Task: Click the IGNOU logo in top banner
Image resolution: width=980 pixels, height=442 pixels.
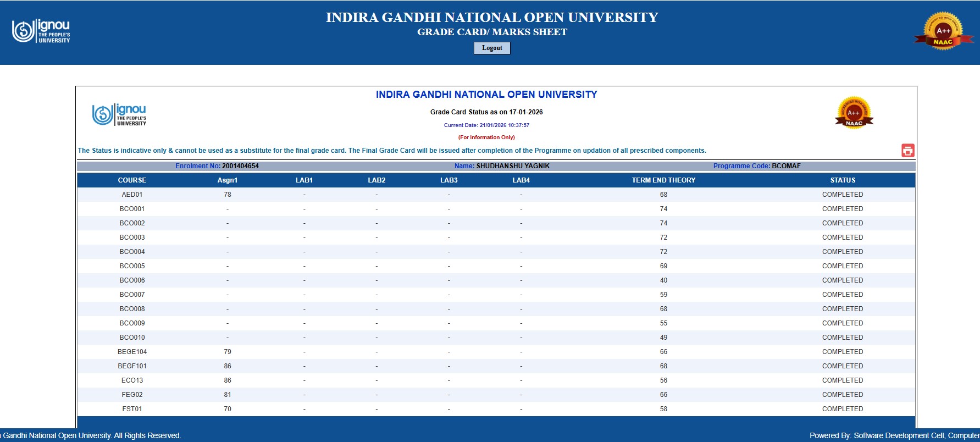Action: [41, 31]
